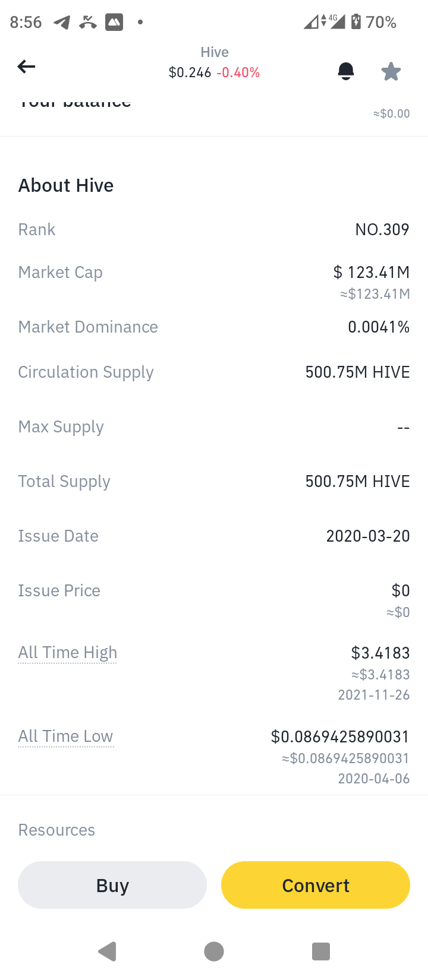Tap the Circulation Supply row
The width and height of the screenshot is (428, 980).
click(x=214, y=372)
